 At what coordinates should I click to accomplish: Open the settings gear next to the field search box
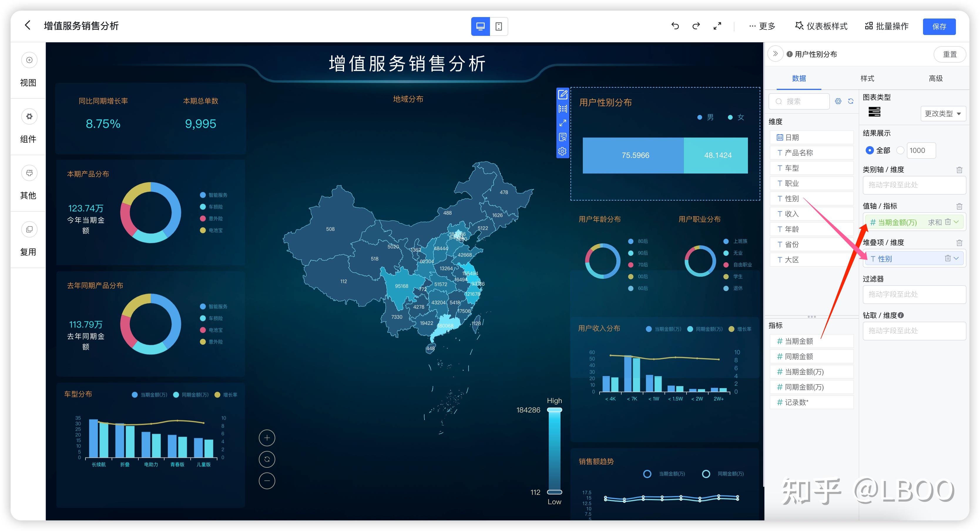(x=838, y=101)
